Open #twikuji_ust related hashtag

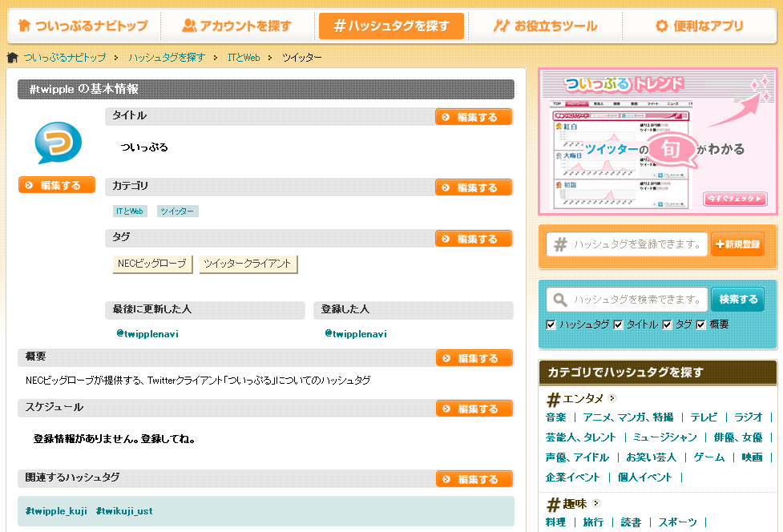[x=124, y=511]
